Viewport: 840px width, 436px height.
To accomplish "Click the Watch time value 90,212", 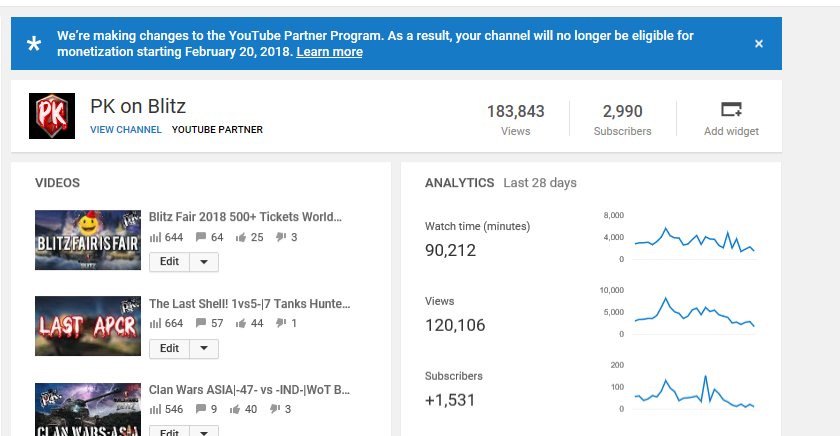I will (x=451, y=250).
